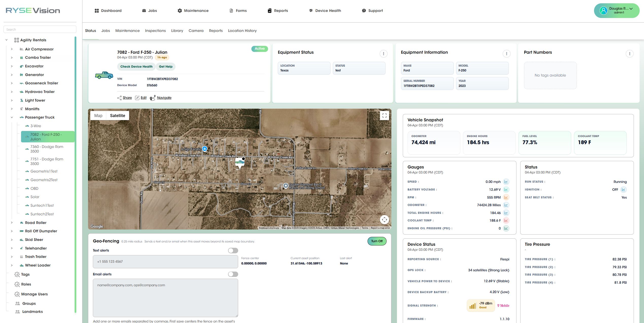The image size is (644, 323).
Task: Click the Search field in the sidebar
Action: [x=40, y=29]
